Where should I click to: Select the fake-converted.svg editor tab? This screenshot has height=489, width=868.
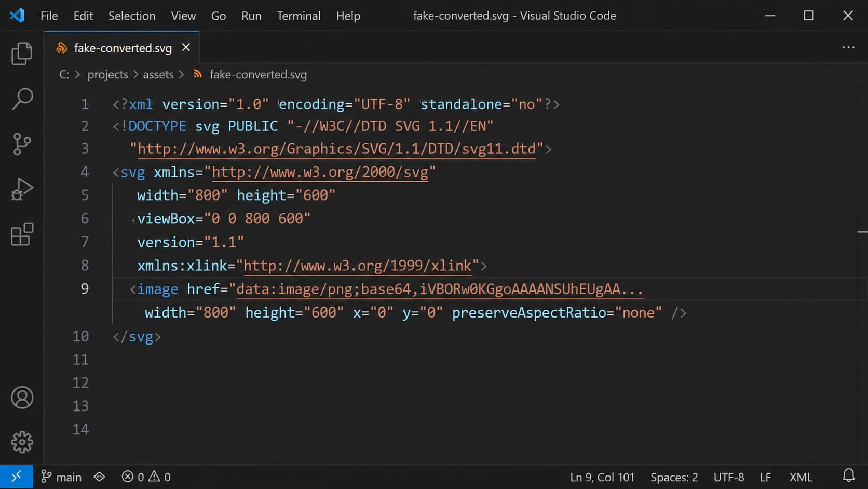click(122, 48)
